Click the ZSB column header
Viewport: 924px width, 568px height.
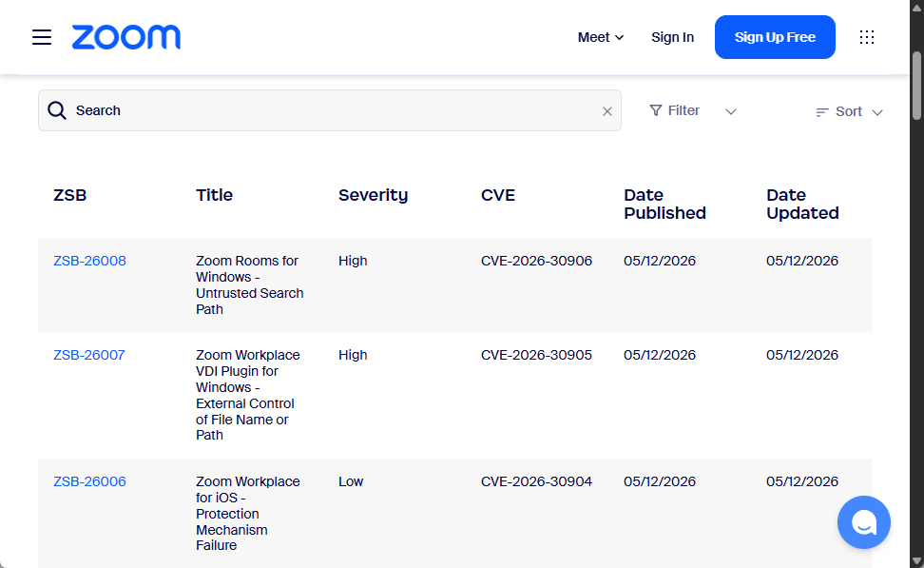click(69, 195)
